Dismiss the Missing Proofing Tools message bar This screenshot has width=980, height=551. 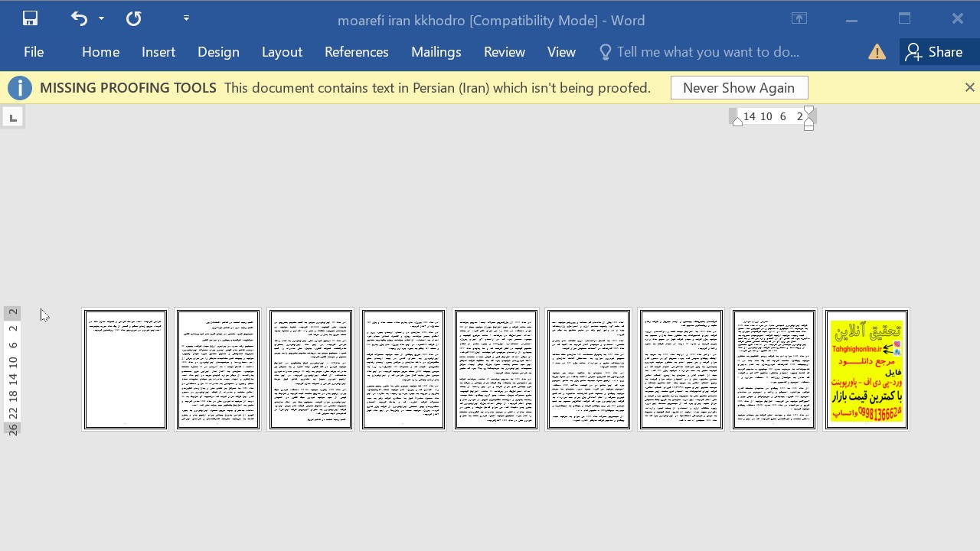pos(969,88)
